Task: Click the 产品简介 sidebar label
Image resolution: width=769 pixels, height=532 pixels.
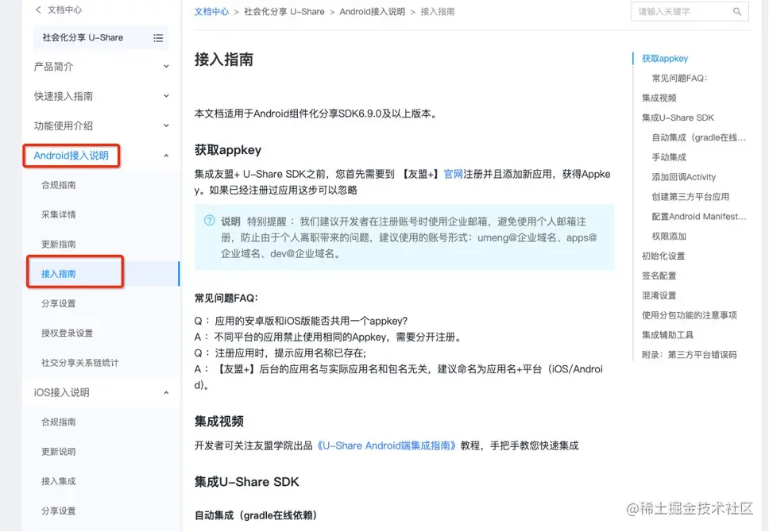Action: pos(53,66)
